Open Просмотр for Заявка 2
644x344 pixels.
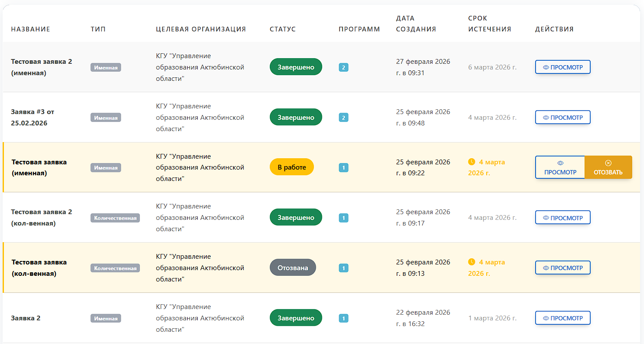tap(563, 318)
